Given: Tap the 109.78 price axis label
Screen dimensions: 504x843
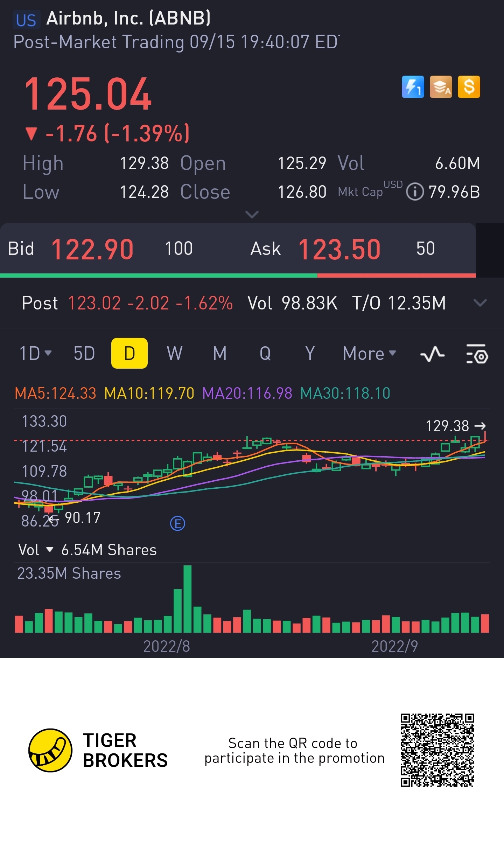Looking at the screenshot, I should 44,471.
